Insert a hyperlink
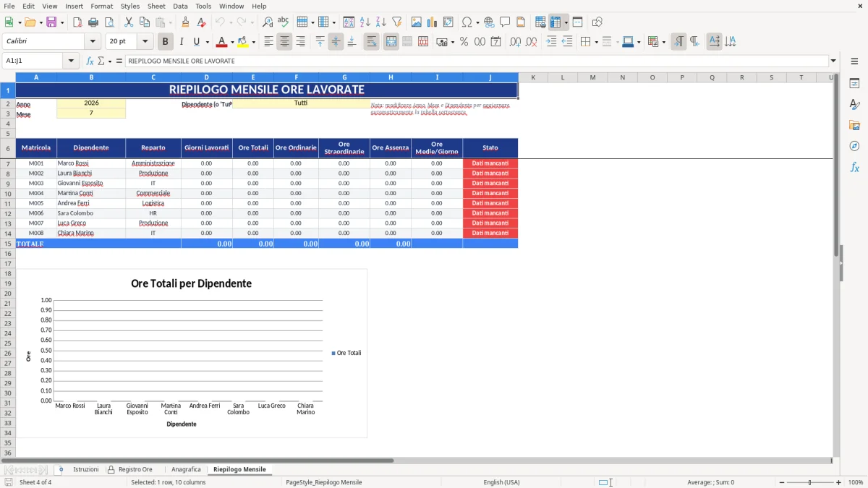 (489, 22)
